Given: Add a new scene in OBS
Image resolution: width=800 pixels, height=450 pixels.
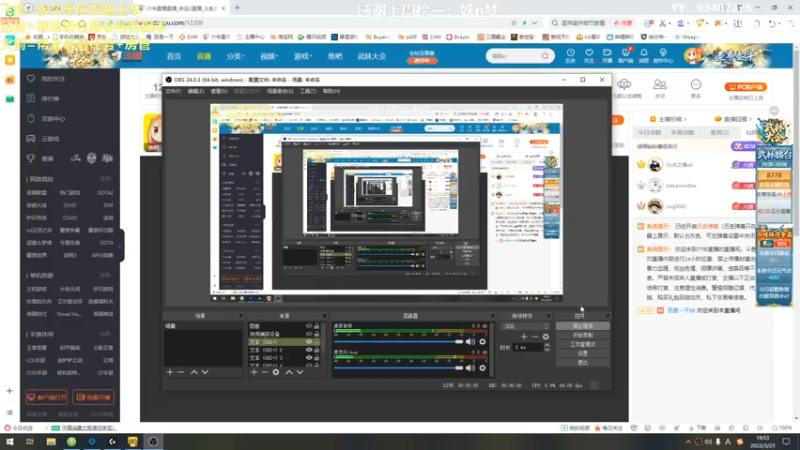Looking at the screenshot, I should [170, 372].
